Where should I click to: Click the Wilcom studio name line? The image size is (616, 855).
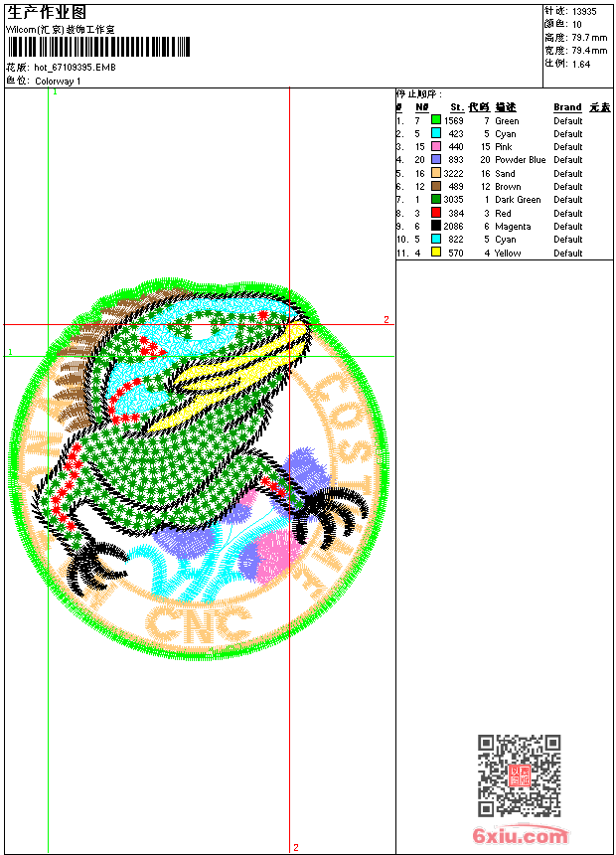tap(60, 30)
